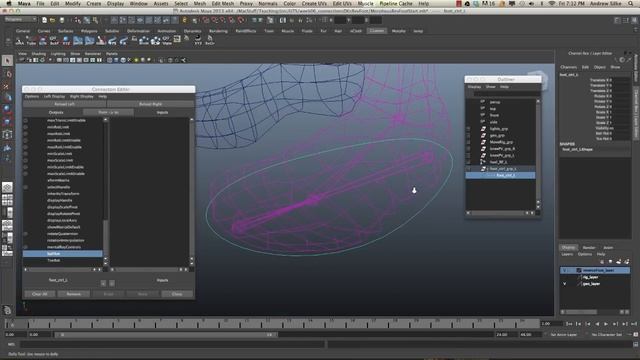Open the Create UVs menu
Screen dimensions: 640x360
coord(315,3)
